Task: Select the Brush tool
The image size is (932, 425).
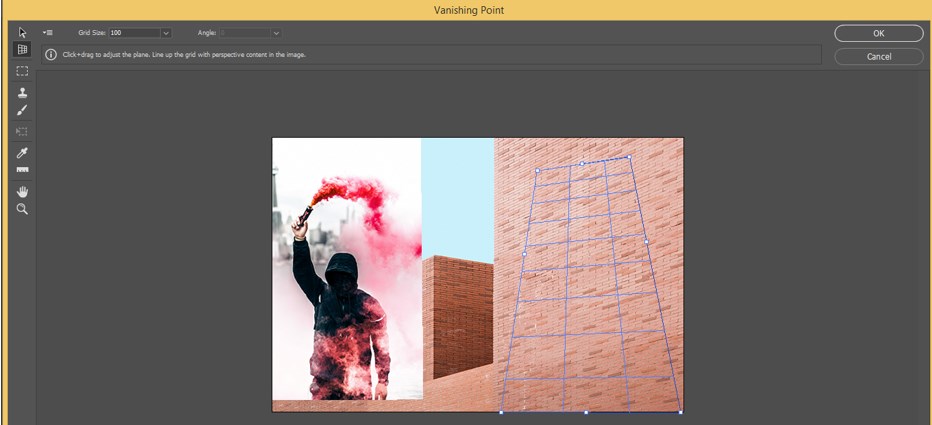Action: [x=22, y=110]
